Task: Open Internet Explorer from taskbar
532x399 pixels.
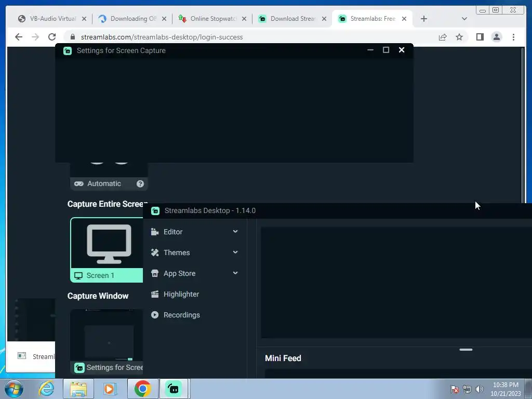Action: [46, 389]
